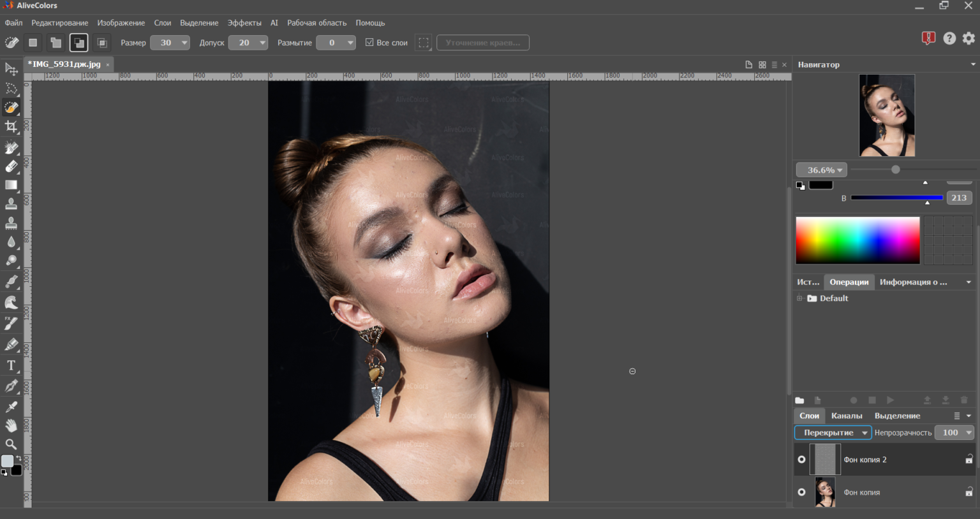Viewport: 980px width, 519px height.
Task: Activate the Hand tool
Action: (x=11, y=425)
